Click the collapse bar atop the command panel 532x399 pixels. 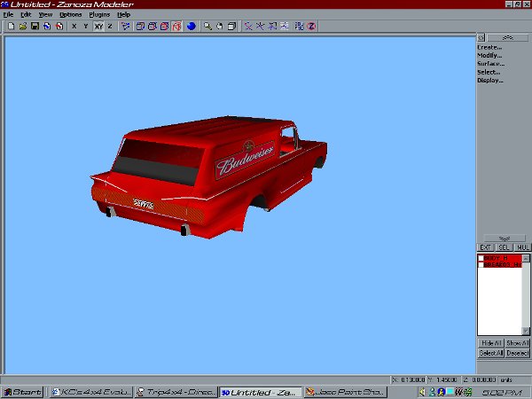pyautogui.click(x=507, y=37)
